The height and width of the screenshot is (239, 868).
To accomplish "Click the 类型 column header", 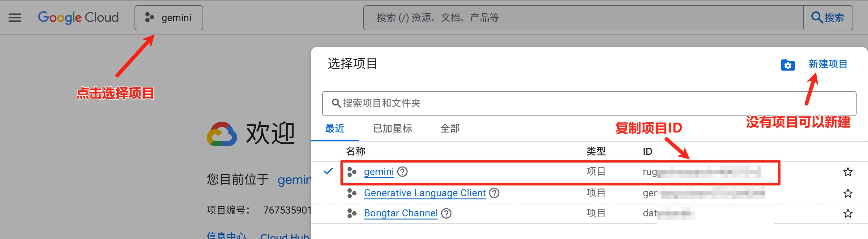I will coord(596,151).
